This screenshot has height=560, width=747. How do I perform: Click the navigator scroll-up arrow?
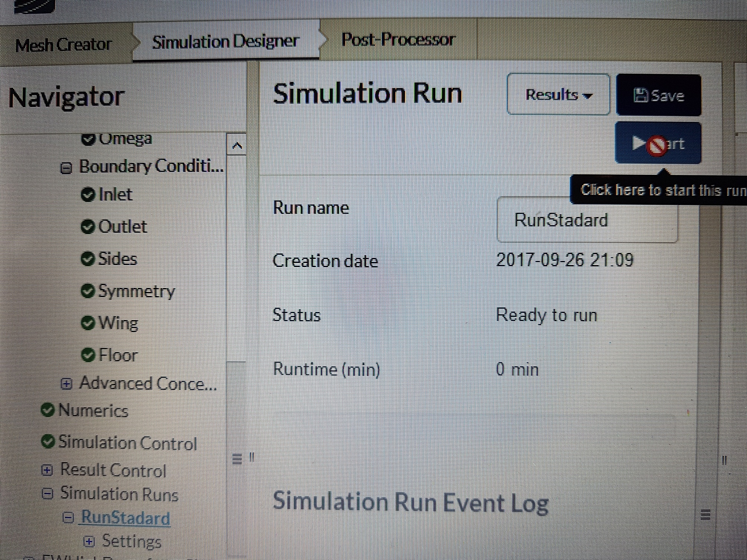237,145
